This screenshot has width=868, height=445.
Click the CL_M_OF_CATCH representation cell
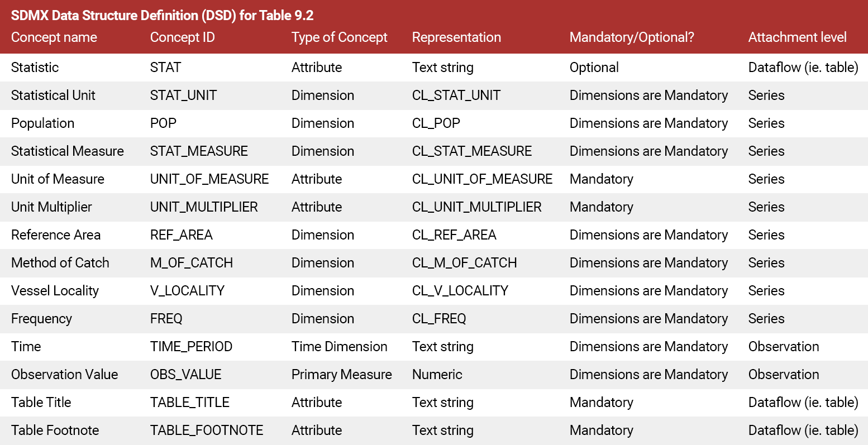tap(464, 263)
